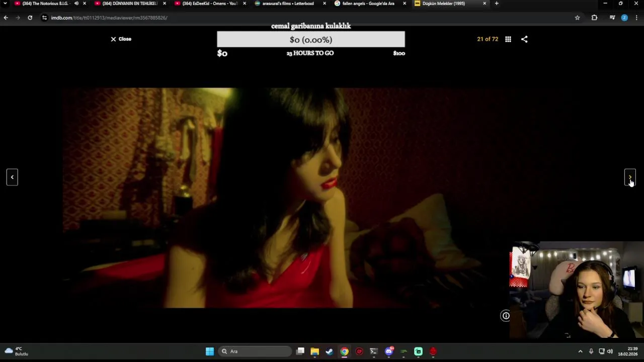This screenshot has height=362, width=644.
Task: Click the '21 of 72' photo counter
Action: pos(488,39)
